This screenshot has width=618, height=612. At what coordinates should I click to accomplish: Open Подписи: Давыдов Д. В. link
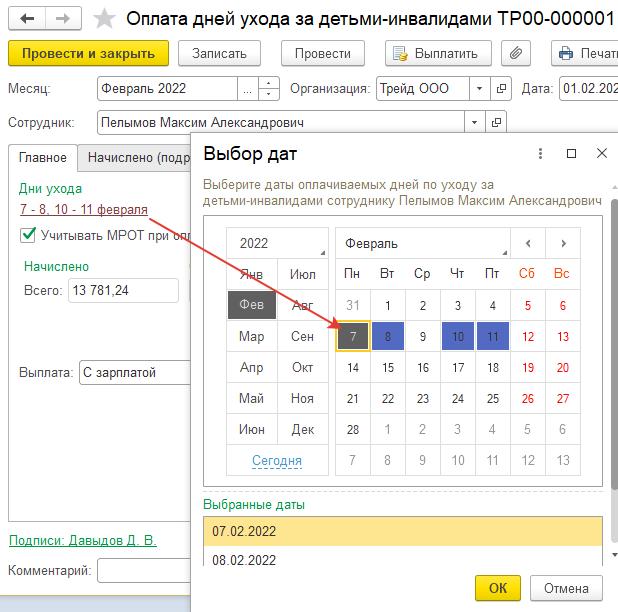pos(83,540)
